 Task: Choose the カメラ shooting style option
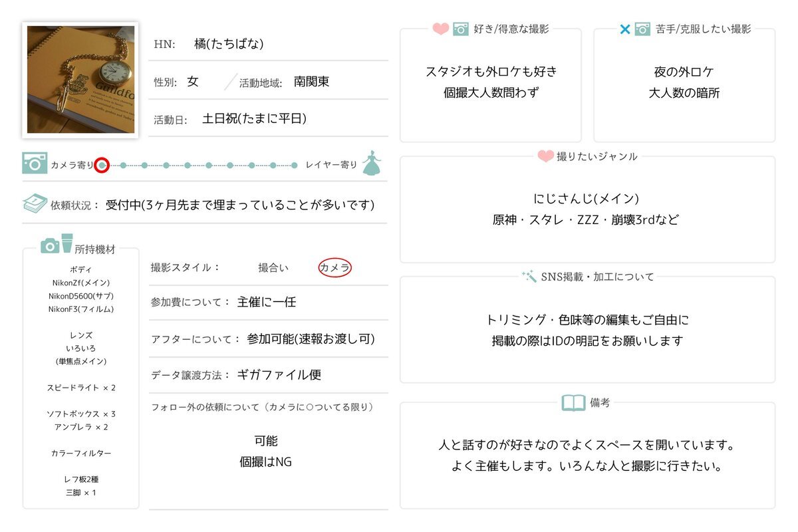334,267
